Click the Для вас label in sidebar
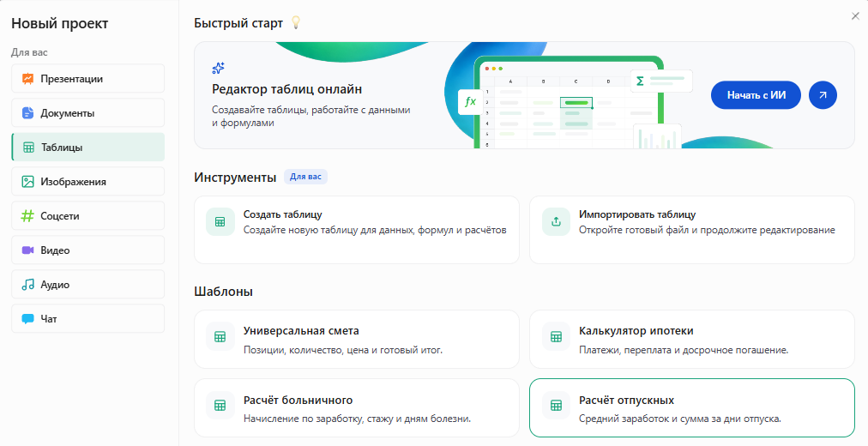 click(29, 52)
